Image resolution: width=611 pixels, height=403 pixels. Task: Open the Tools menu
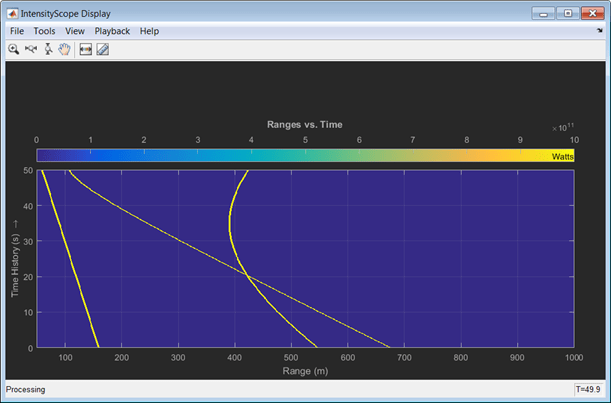pyautogui.click(x=44, y=31)
